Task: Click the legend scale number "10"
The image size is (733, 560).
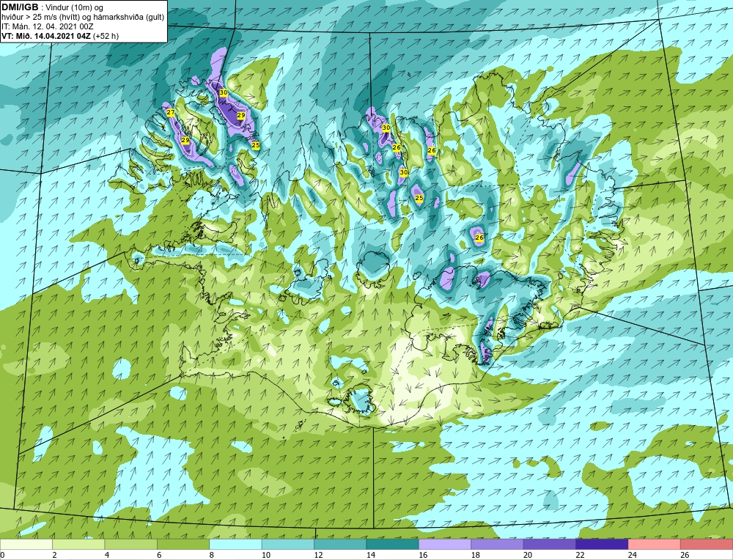Action: (x=266, y=556)
